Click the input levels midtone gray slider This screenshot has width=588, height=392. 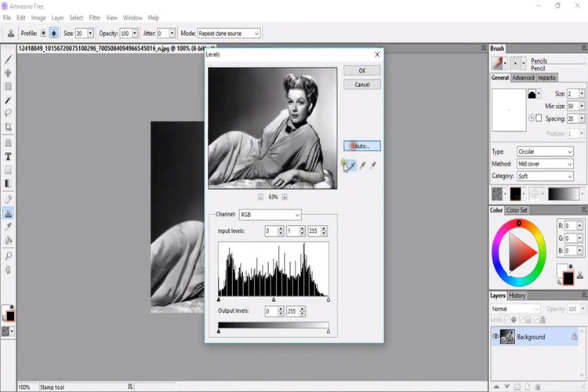click(x=274, y=299)
